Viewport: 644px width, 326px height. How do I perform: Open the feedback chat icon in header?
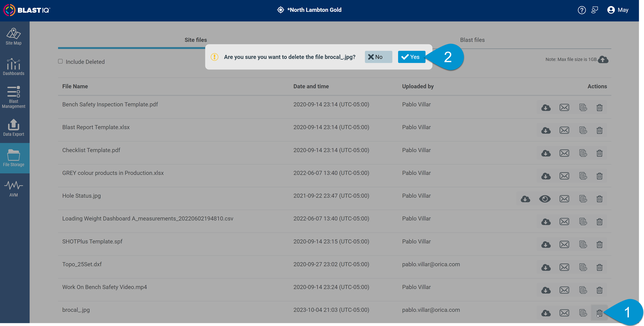pos(594,10)
